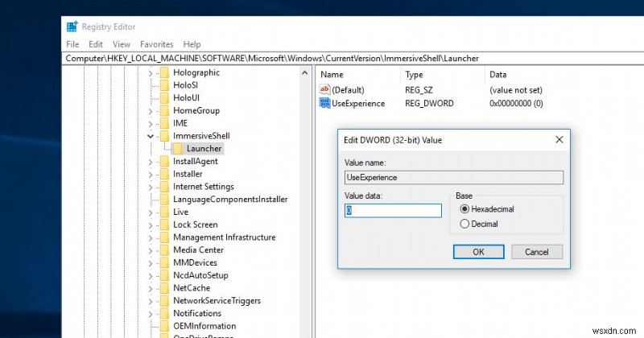
Task: Expand the Lock Screen key
Action: (x=151, y=225)
